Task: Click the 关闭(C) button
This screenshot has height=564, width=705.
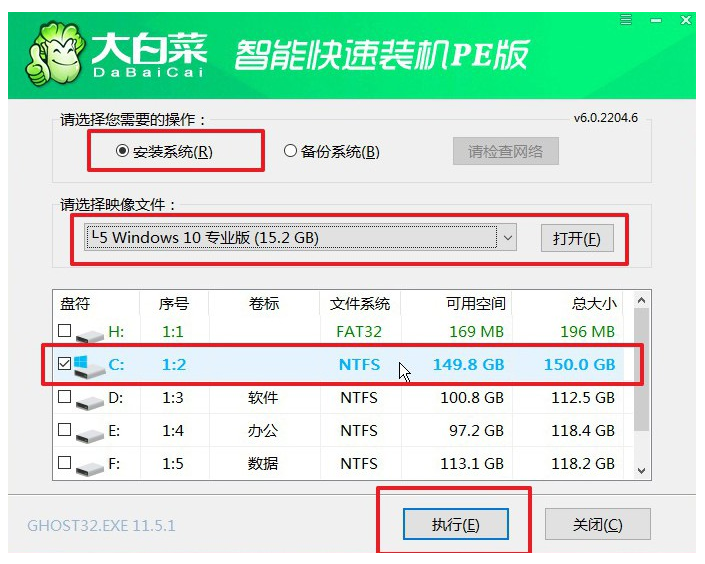Action: 598,524
